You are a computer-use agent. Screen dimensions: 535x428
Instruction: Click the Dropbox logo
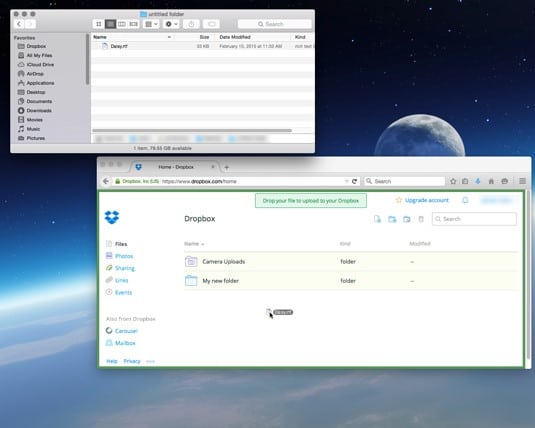112,217
